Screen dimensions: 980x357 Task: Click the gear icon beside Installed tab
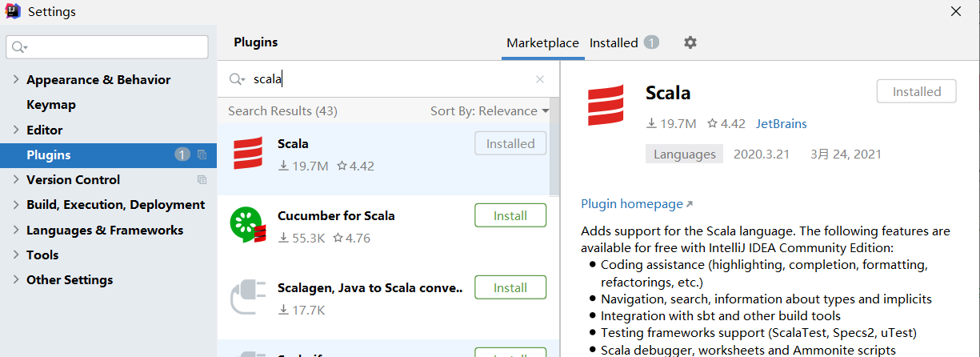[x=690, y=42]
